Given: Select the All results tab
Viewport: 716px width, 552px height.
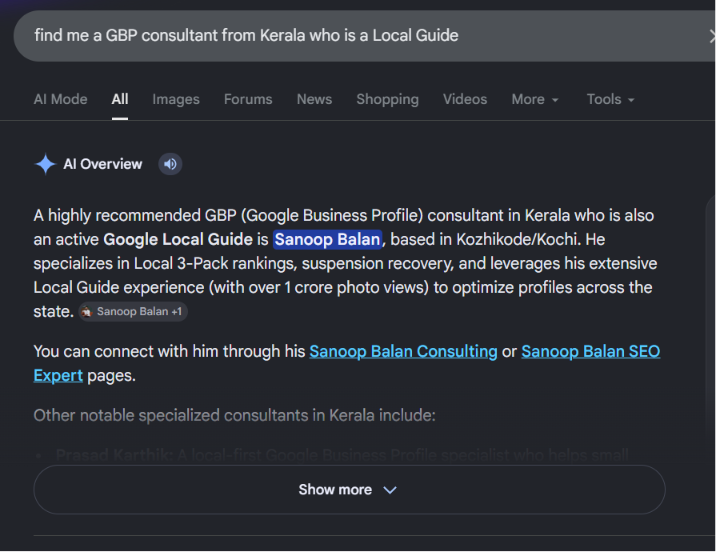Looking at the screenshot, I should tap(120, 100).
